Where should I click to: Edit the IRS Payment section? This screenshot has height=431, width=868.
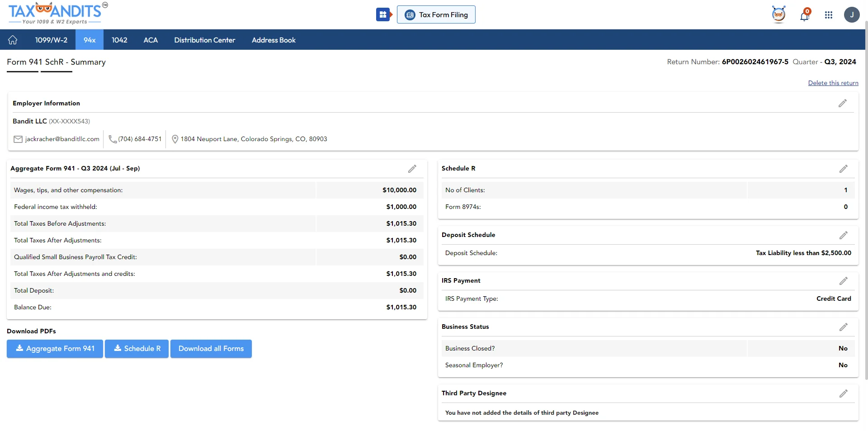(x=844, y=281)
